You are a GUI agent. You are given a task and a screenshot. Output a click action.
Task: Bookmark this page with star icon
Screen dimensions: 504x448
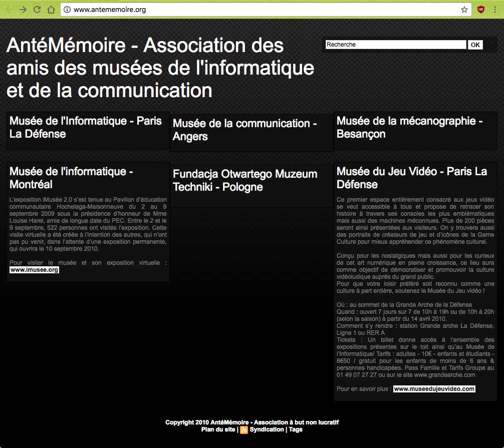(464, 10)
